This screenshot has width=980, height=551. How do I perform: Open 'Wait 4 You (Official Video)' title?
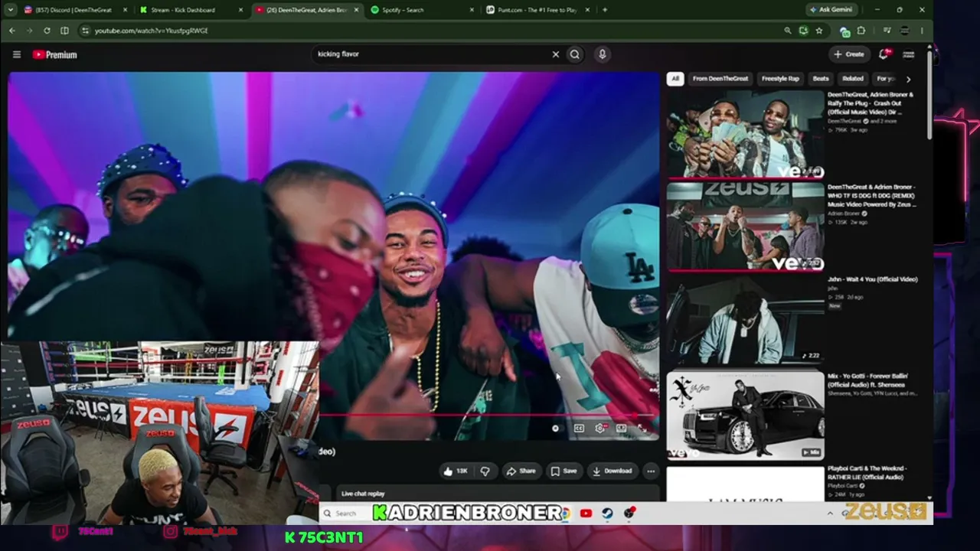pos(872,279)
